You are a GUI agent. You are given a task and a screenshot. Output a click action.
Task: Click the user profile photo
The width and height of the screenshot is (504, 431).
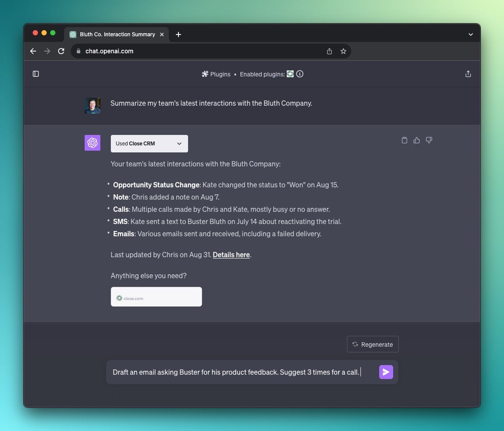pyautogui.click(x=93, y=106)
